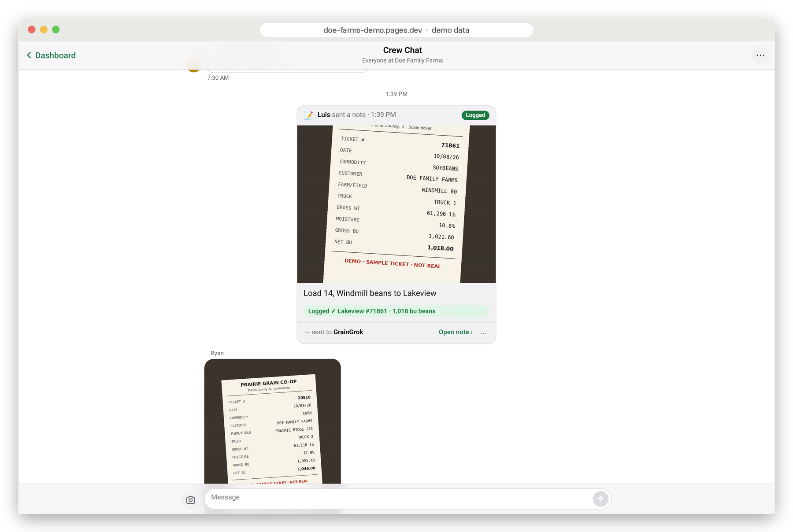Screen dimensions: 793x532
Task: Go back to the Dashboard
Action: 51,55
